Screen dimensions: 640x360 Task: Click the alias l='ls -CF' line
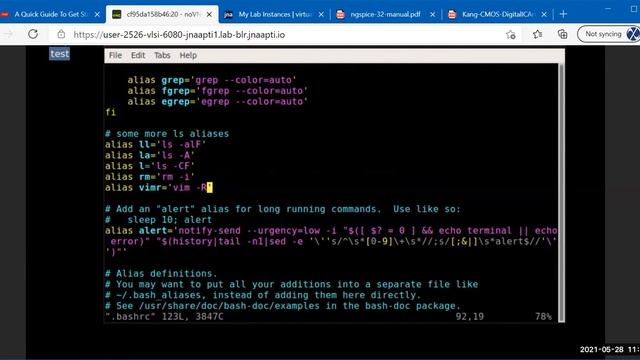coord(150,166)
